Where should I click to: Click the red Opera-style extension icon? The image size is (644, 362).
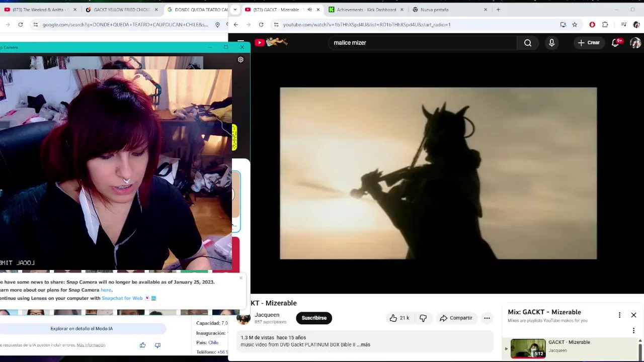click(592, 25)
